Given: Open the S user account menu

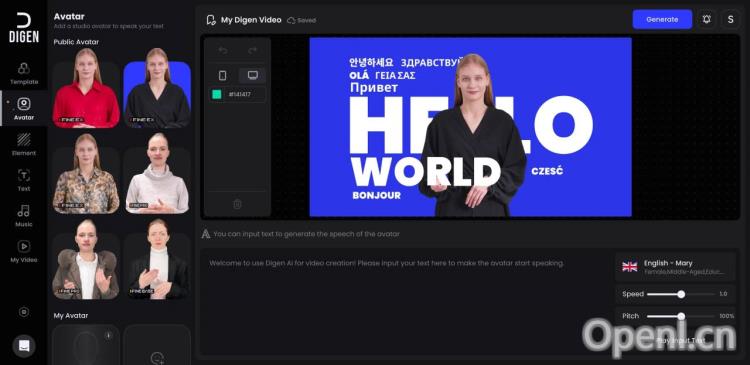Looking at the screenshot, I should (x=730, y=20).
